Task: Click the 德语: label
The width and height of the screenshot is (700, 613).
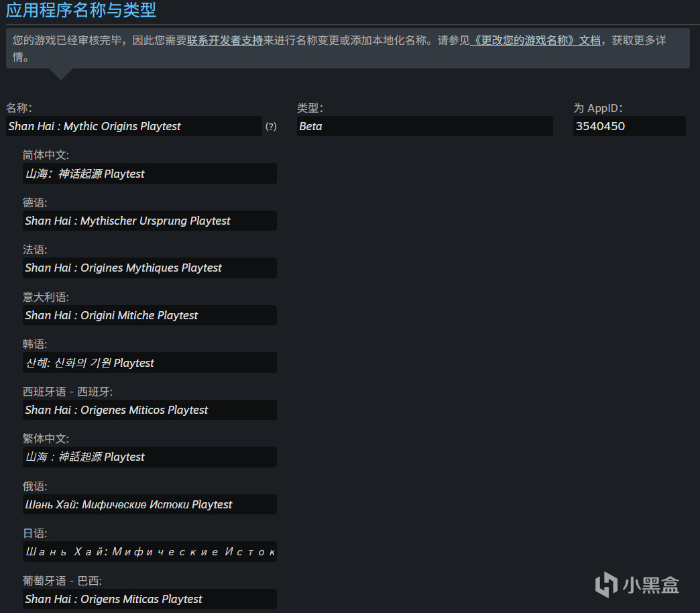Action: (x=35, y=203)
